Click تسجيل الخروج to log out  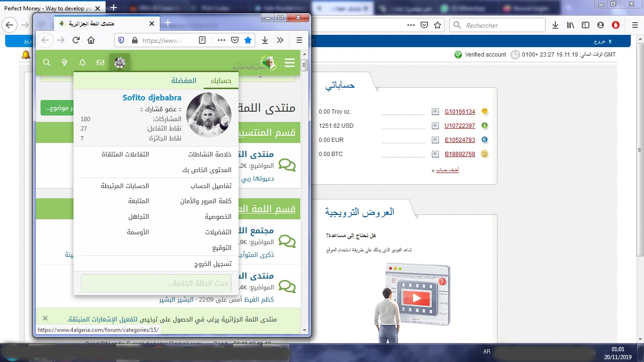(213, 264)
